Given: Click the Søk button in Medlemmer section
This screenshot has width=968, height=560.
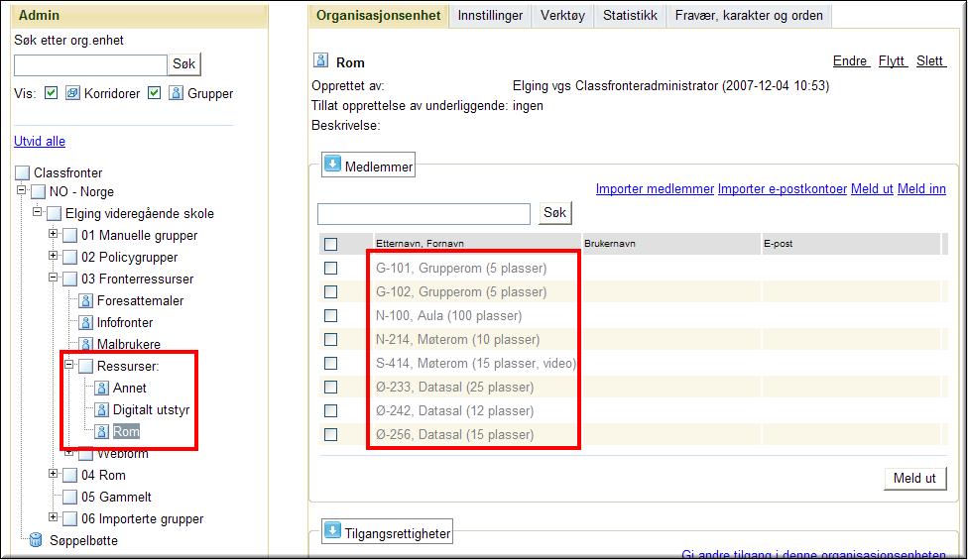Looking at the screenshot, I should [x=554, y=213].
